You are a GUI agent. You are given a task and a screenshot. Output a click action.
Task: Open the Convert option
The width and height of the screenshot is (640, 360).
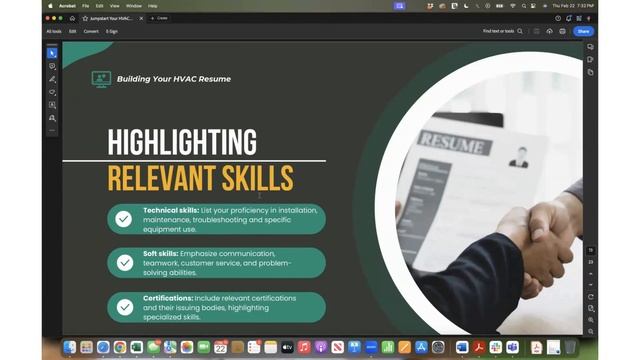(x=91, y=31)
